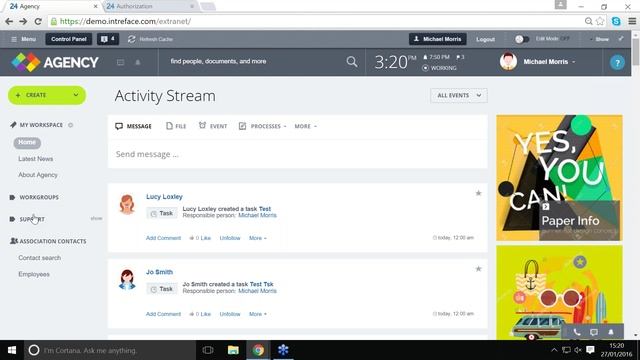Image resolution: width=640 pixels, height=360 pixels.
Task: Select the Message tab
Action: [133, 126]
